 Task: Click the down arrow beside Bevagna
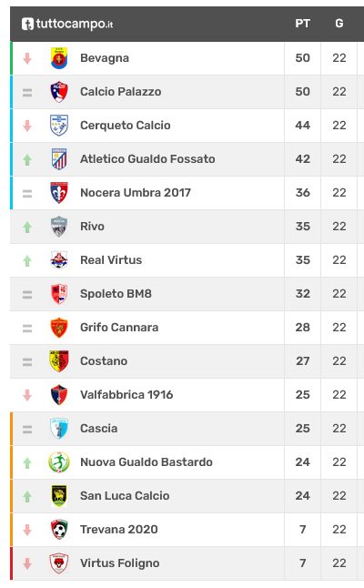(x=27, y=58)
